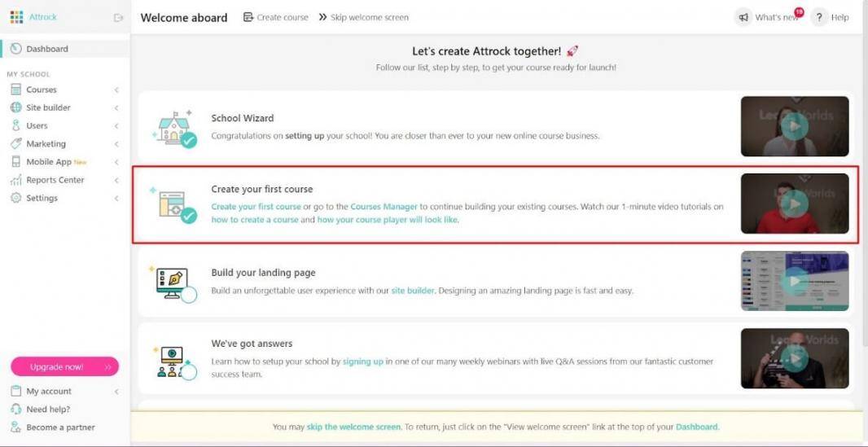
Task: Click the Attrock colored grid logo
Action: click(x=16, y=17)
